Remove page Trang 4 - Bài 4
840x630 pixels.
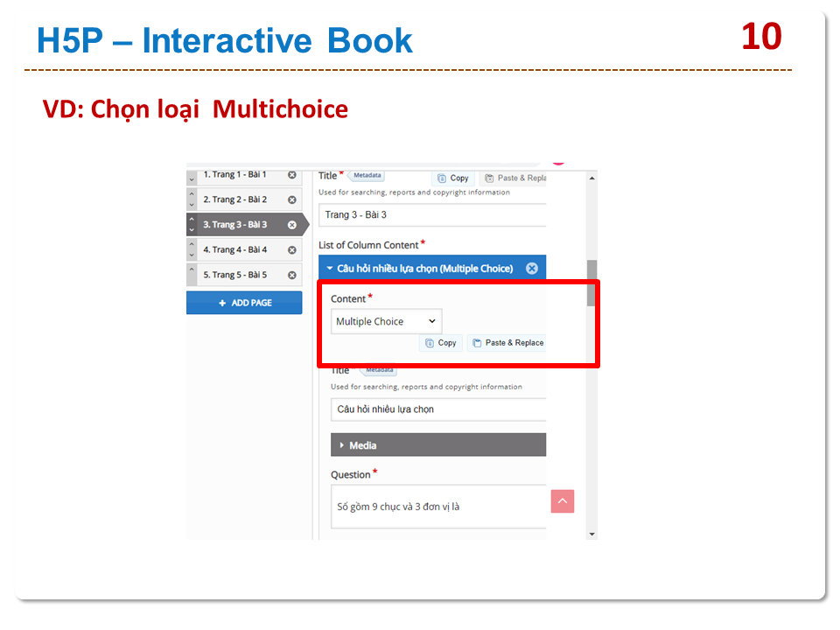click(292, 250)
